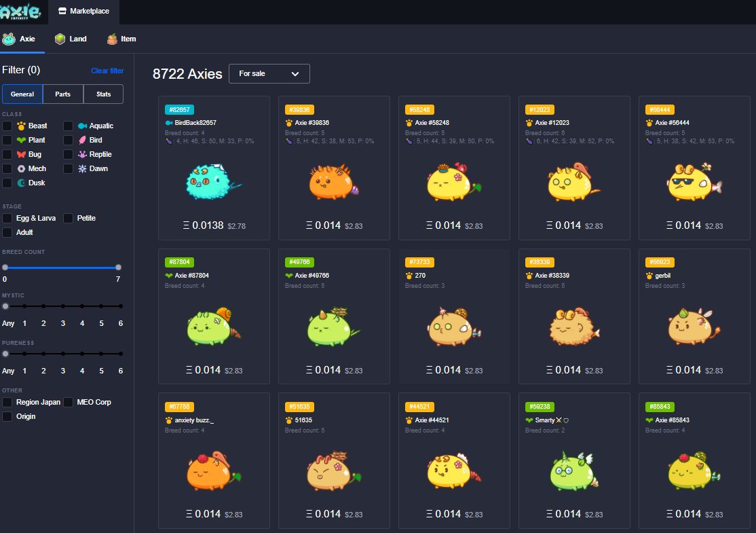Click the Beast class paw icon
The image size is (756, 533).
(x=21, y=126)
